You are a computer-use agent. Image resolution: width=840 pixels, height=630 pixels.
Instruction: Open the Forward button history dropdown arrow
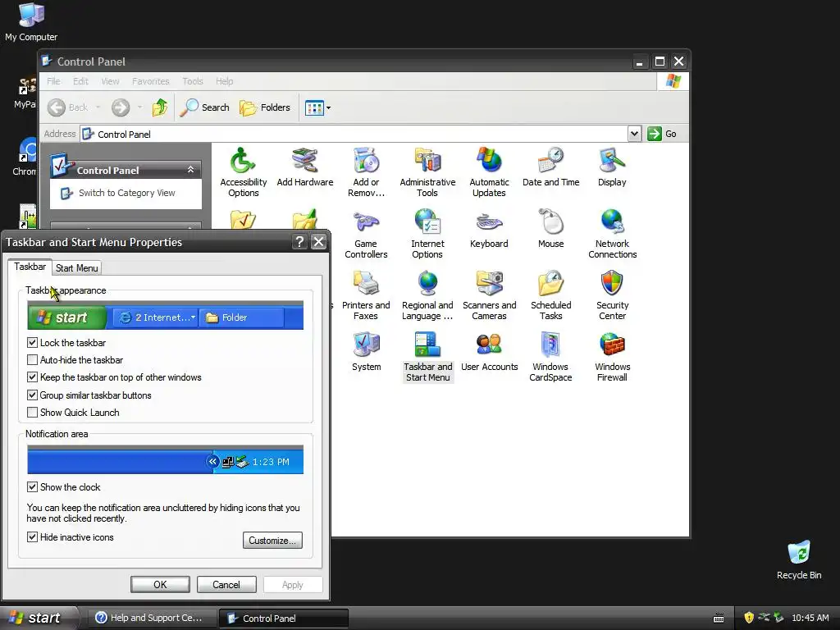click(139, 107)
